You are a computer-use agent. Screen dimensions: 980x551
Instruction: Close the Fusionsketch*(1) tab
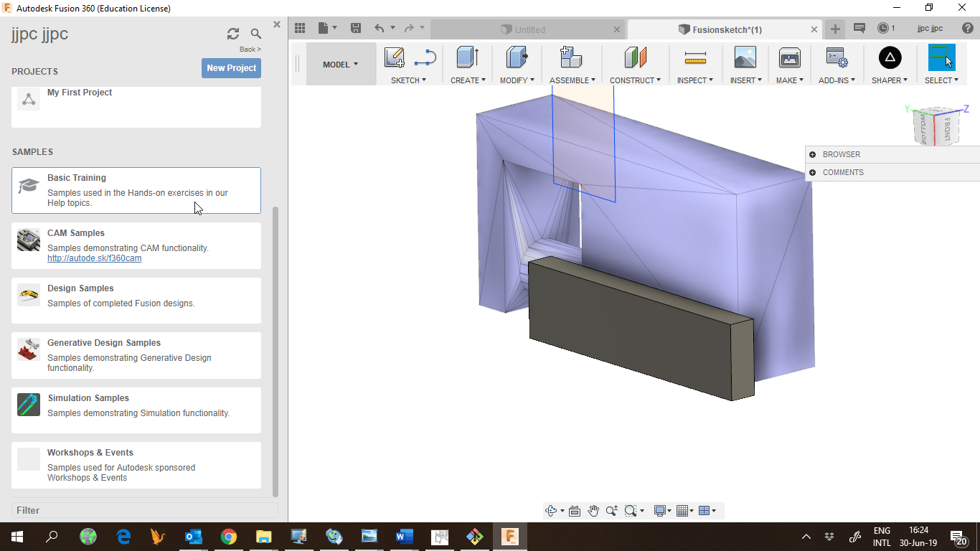814,29
